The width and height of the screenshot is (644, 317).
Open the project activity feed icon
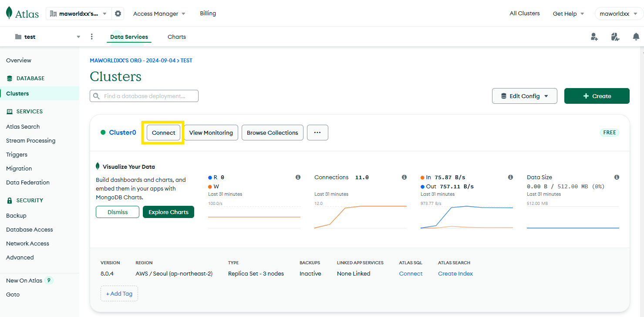tap(615, 37)
